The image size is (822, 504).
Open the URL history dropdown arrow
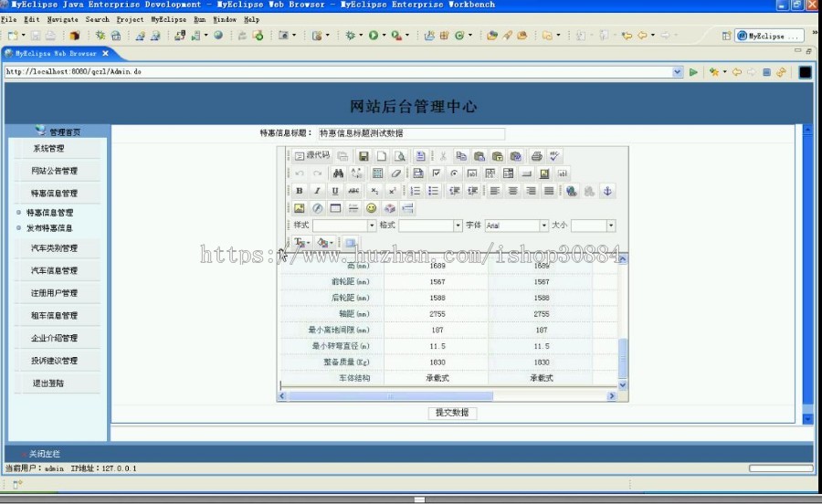click(x=678, y=72)
